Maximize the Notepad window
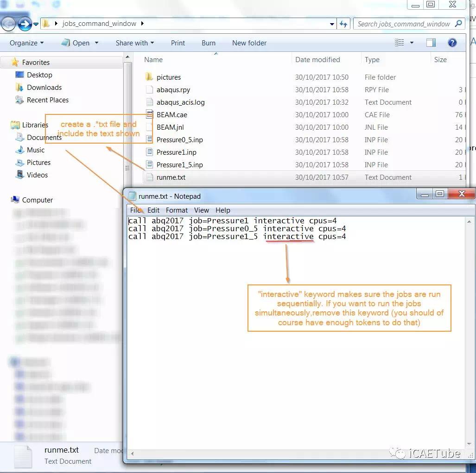The width and height of the screenshot is (476, 473). point(439,194)
